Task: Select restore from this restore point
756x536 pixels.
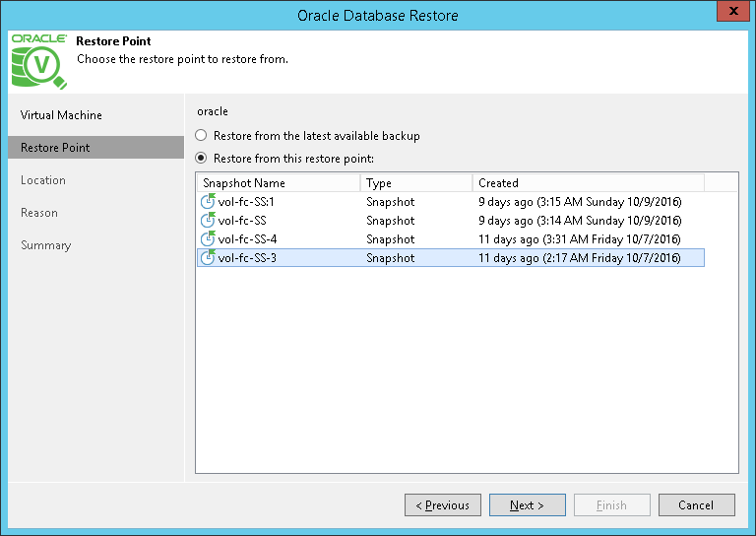Action: (x=202, y=158)
